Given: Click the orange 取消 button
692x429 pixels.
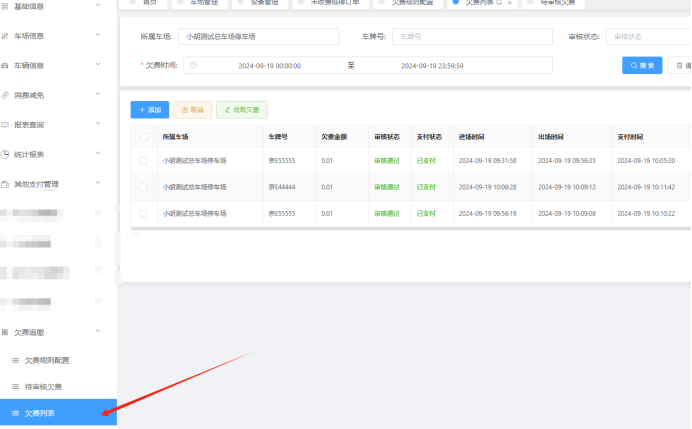Looking at the screenshot, I should (x=192, y=110).
